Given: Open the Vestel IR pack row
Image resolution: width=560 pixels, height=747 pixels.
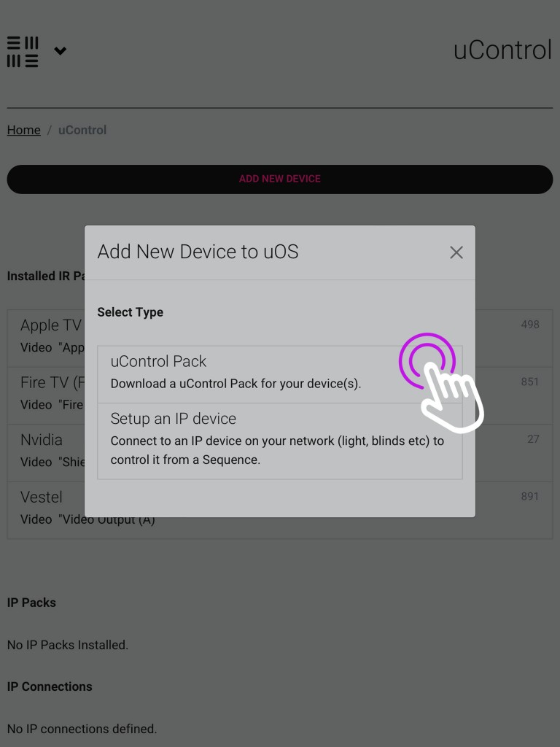Looking at the screenshot, I should [280, 510].
